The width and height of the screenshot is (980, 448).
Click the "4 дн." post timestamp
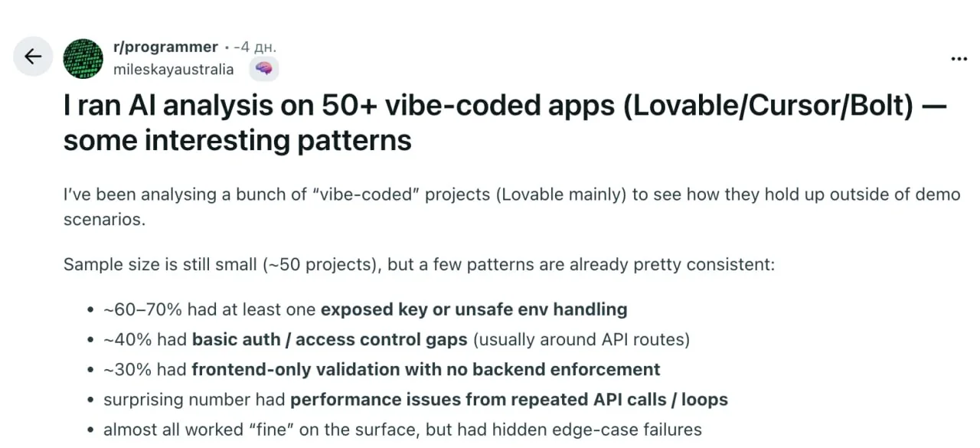(x=259, y=47)
